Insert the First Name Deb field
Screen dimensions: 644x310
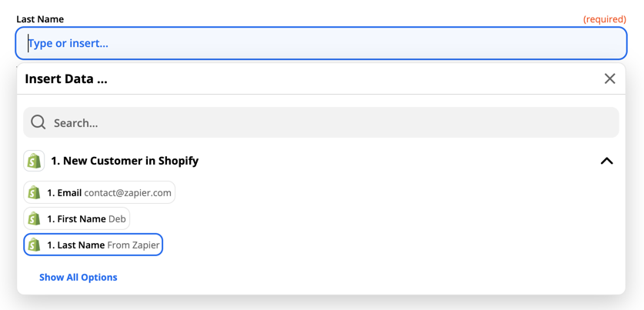pos(77,219)
